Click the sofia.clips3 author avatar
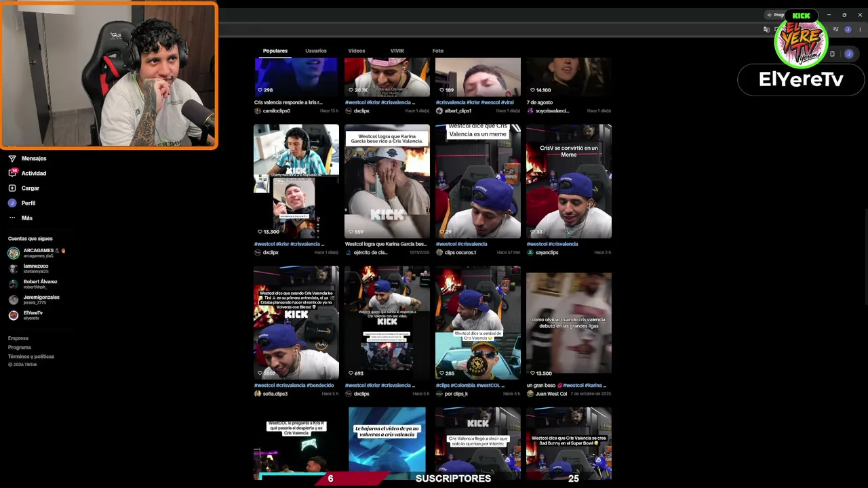Viewport: 868px width, 488px height. point(258,394)
